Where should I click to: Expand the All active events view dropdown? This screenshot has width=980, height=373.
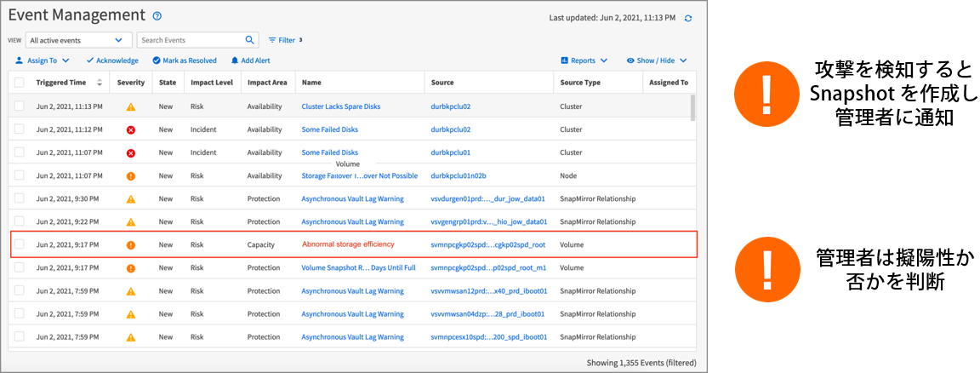pyautogui.click(x=79, y=40)
